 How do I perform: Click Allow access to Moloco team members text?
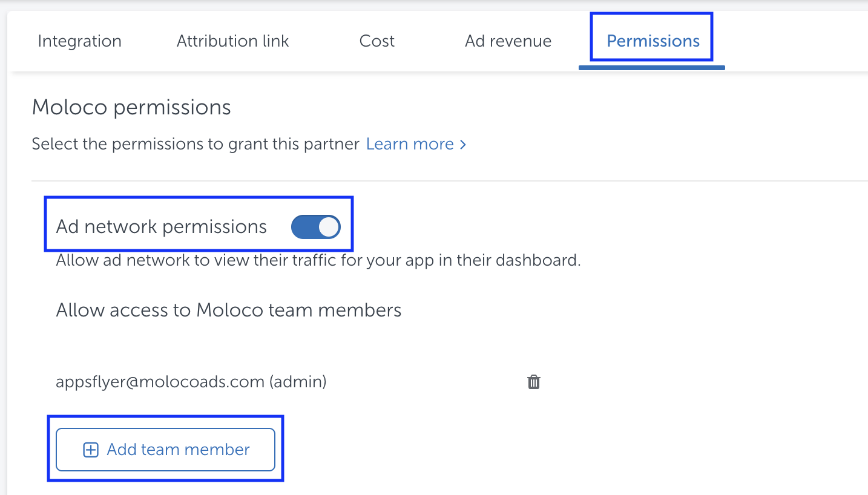(x=228, y=310)
